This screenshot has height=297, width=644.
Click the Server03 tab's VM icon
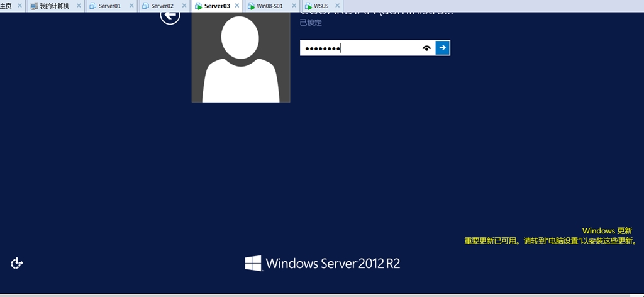pyautogui.click(x=198, y=6)
